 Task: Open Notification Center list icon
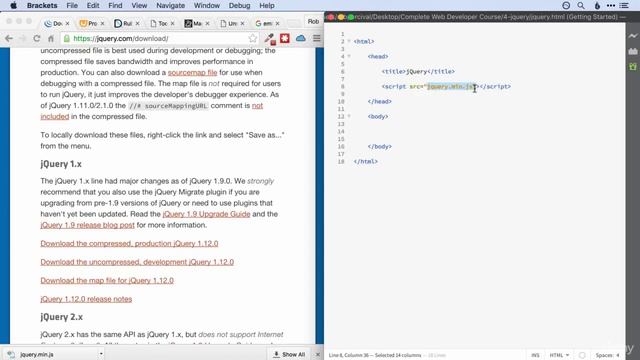click(x=624, y=5)
